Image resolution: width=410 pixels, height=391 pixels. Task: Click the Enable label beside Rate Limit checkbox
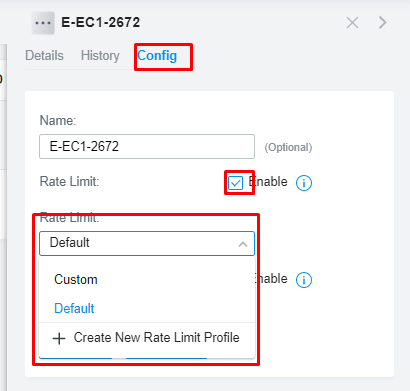coord(268,182)
